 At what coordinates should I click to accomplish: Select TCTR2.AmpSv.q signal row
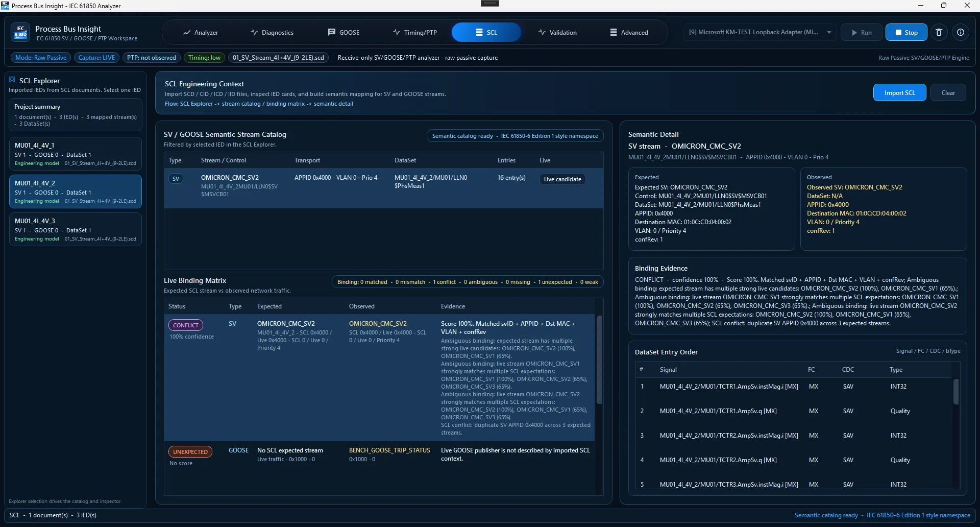[x=794, y=460]
